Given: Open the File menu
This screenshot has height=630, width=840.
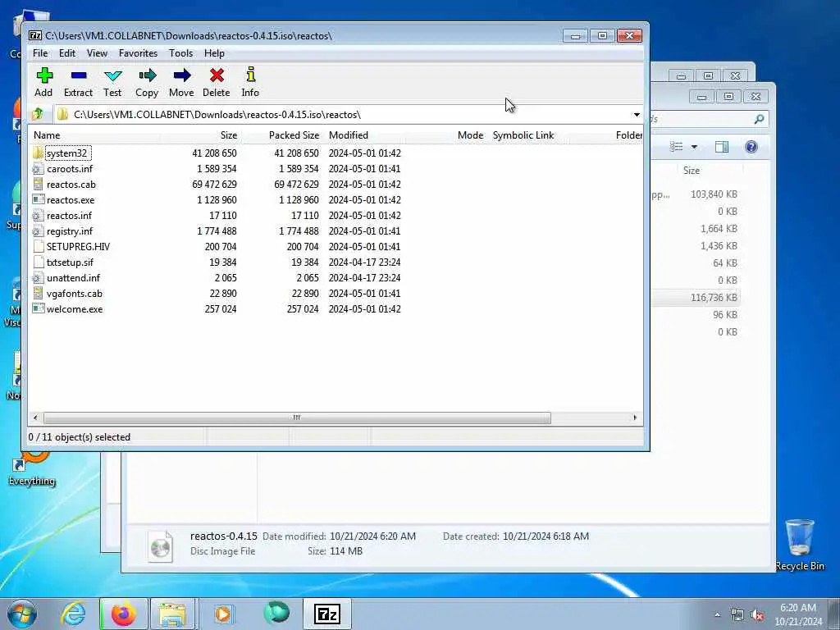Looking at the screenshot, I should click(40, 53).
